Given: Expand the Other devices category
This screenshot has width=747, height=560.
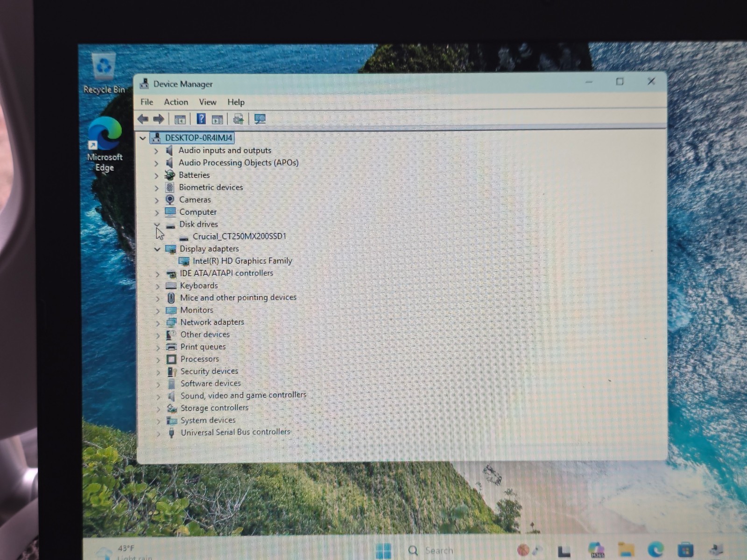Looking at the screenshot, I should [158, 335].
